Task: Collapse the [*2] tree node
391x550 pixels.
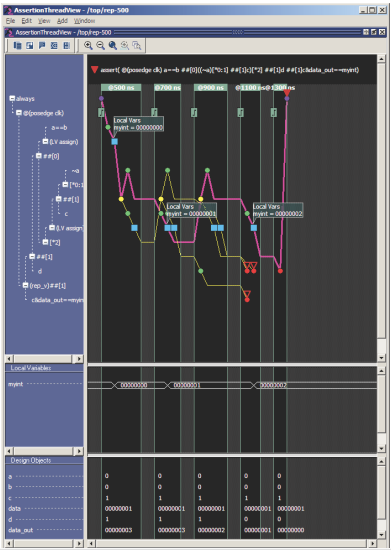Action: [x=45, y=242]
